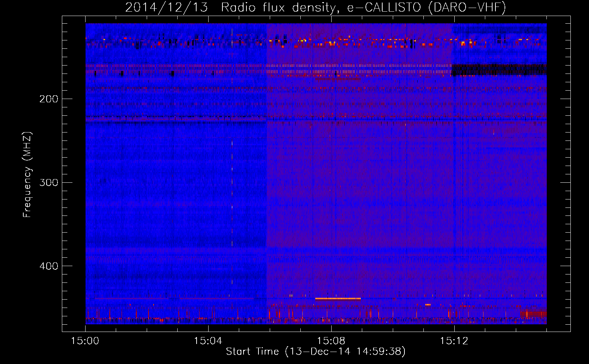This screenshot has height=364, width=589.
Task: Click the "Start Time (13-Dec-14 14:59:38)" label
Action: 316,352
